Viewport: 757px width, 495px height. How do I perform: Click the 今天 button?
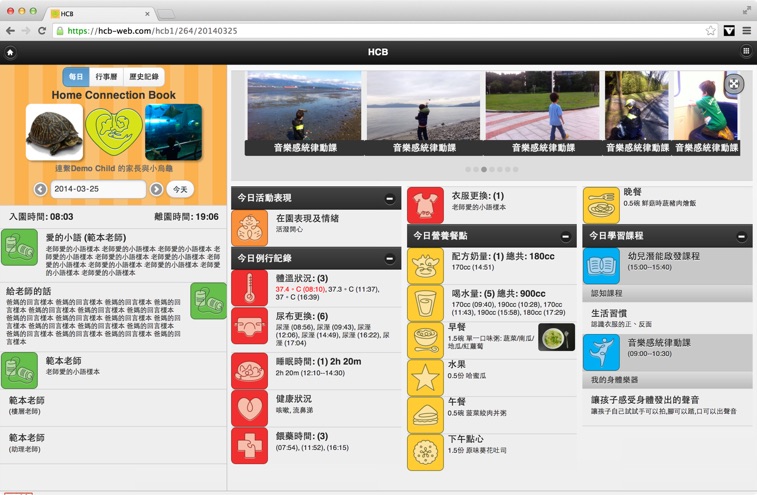[x=180, y=189]
